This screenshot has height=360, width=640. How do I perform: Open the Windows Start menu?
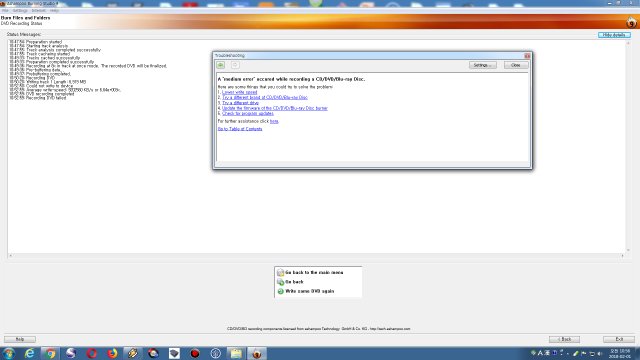[9, 353]
